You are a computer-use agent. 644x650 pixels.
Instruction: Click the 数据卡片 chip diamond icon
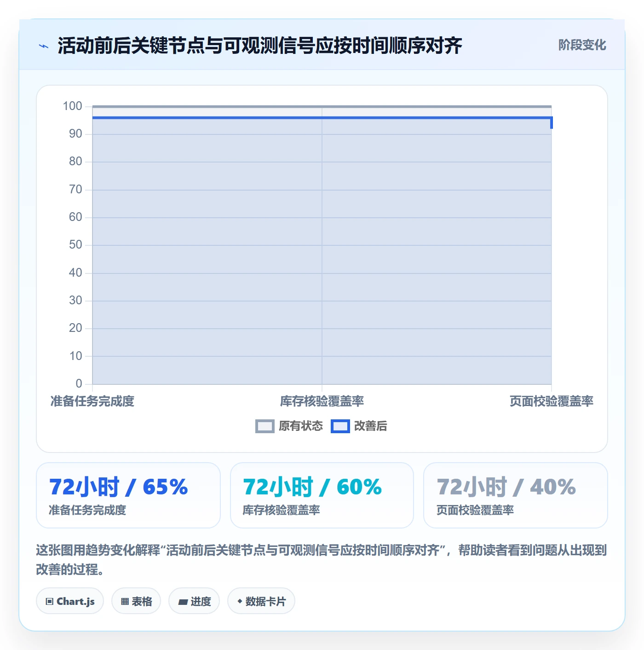[240, 601]
